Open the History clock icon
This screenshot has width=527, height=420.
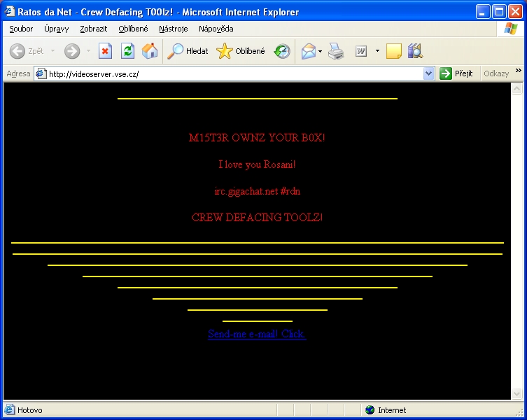coord(282,51)
